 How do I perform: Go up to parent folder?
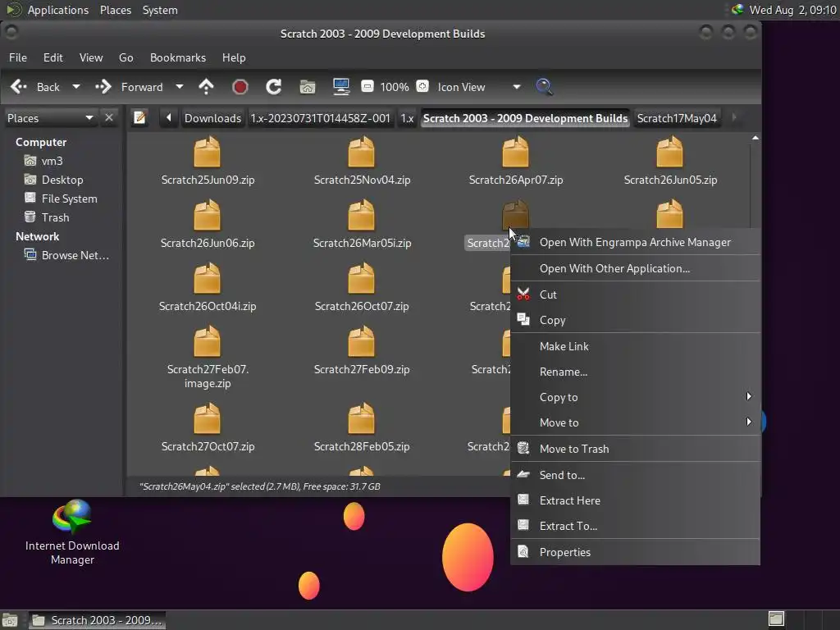pyautogui.click(x=206, y=87)
